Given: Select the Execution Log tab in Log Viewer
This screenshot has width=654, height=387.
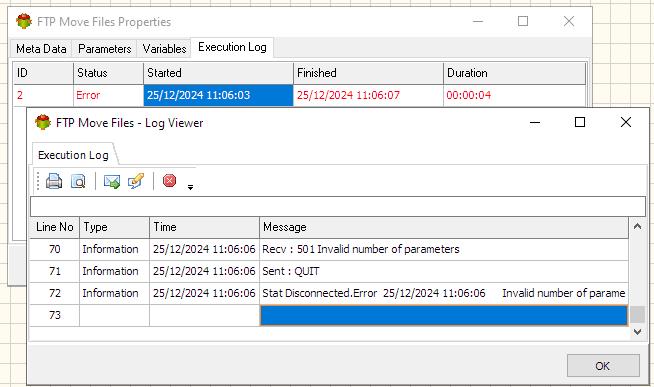Looking at the screenshot, I should (73, 155).
